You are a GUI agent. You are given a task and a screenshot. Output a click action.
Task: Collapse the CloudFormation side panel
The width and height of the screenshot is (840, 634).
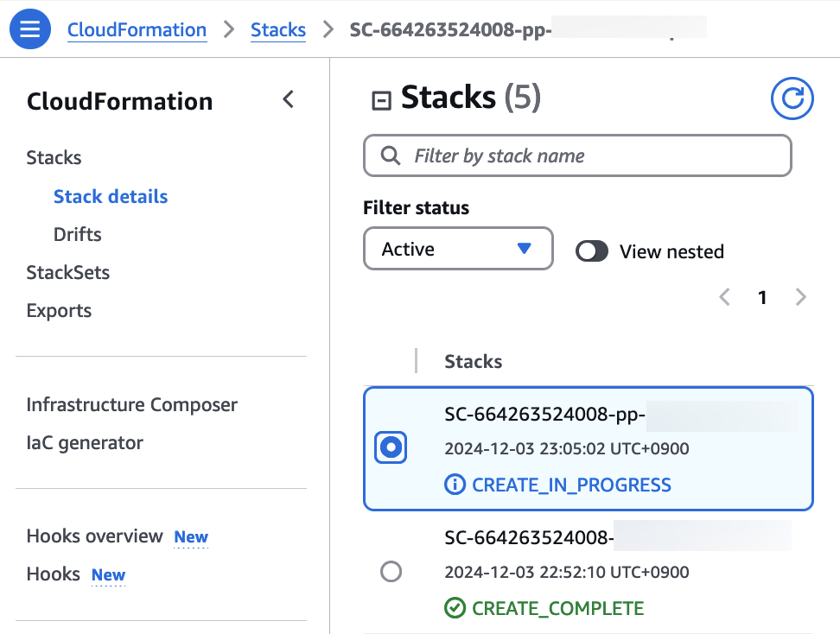289,99
